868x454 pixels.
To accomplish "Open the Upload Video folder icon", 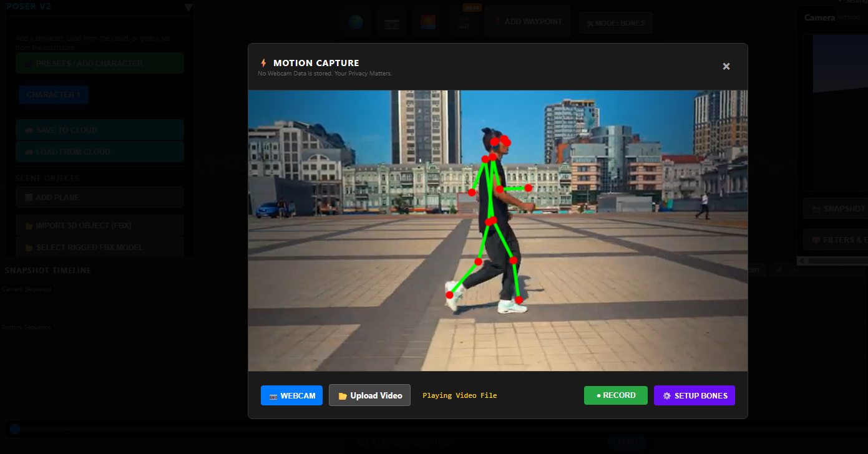I will click(343, 395).
